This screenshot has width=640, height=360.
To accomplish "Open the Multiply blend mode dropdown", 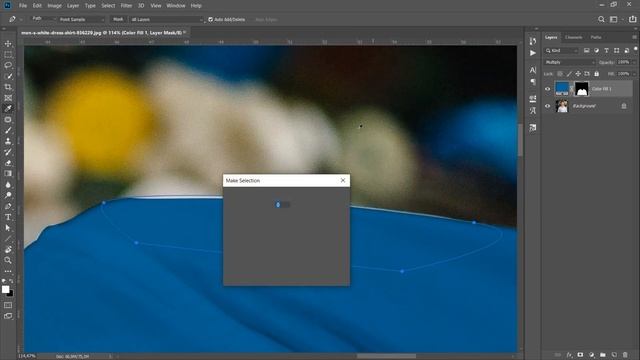I will pos(570,62).
